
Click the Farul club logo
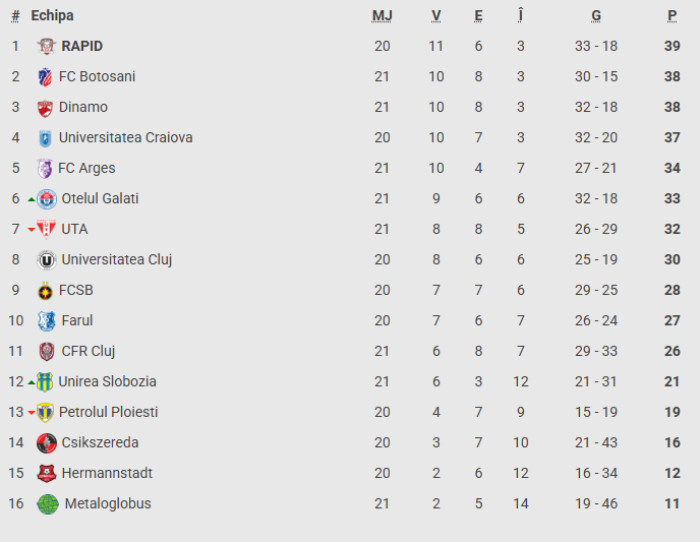click(46, 321)
